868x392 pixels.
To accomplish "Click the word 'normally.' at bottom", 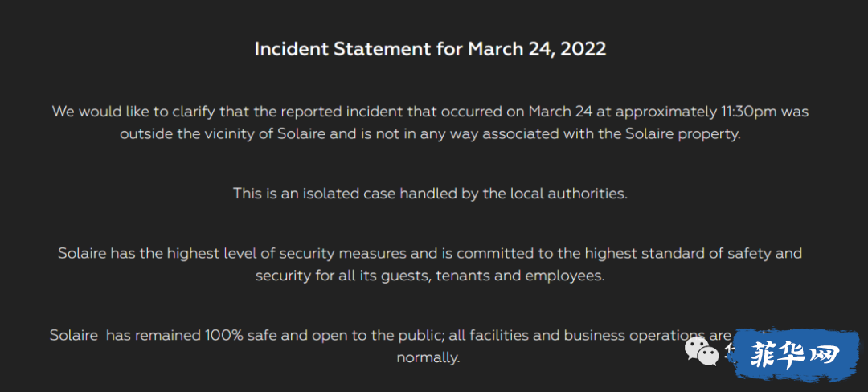I will point(428,357).
